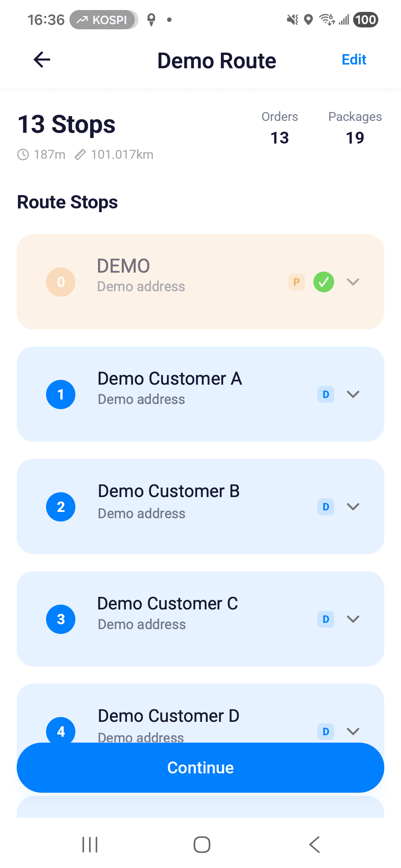This screenshot has width=401, height=868.
Task: Toggle the green completed checkmark on DEMO stop
Action: [324, 282]
